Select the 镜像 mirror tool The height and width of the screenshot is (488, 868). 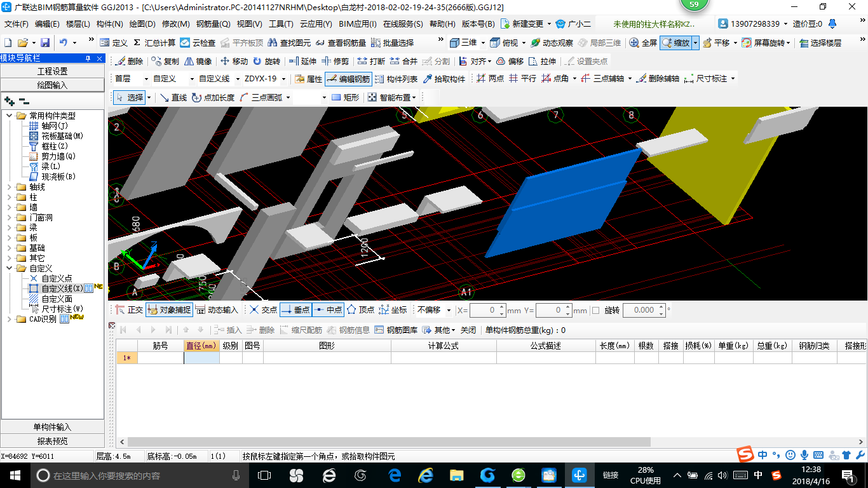point(198,61)
